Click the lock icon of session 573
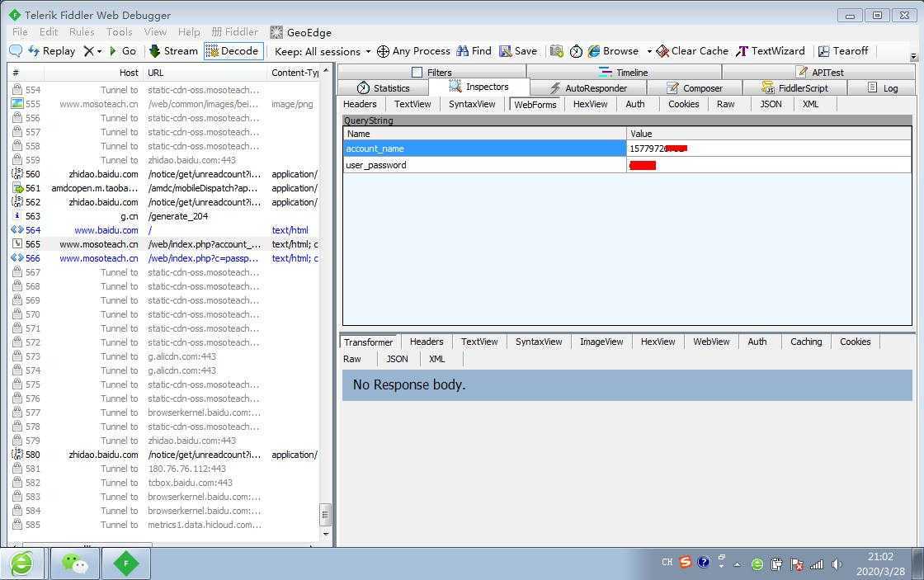924x580 pixels. (17, 356)
